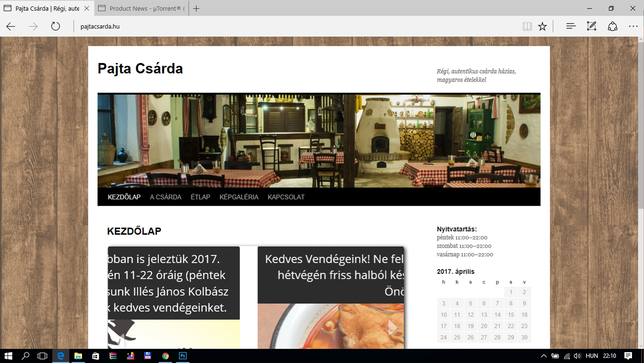
Task: Click the Edge icon on taskbar
Action: pos(61,356)
